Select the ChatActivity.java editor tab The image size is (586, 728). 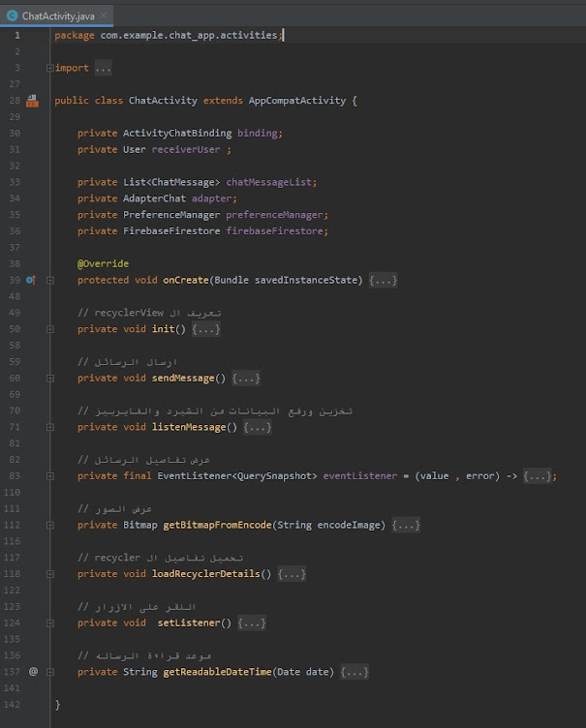56,16
